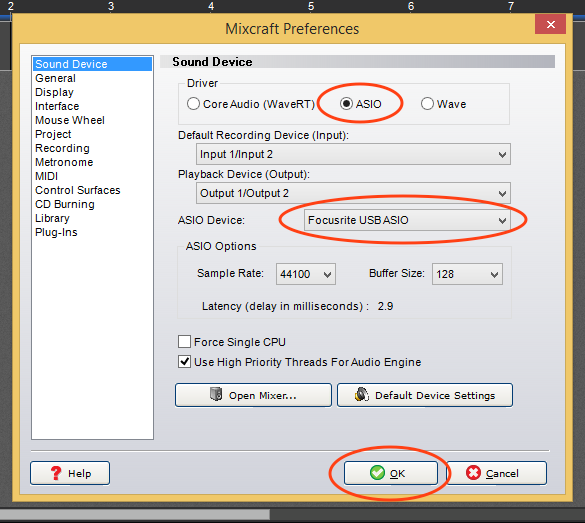Viewport: 585px width, 523px height.
Task: Click the red X Cancel icon
Action: point(473,473)
